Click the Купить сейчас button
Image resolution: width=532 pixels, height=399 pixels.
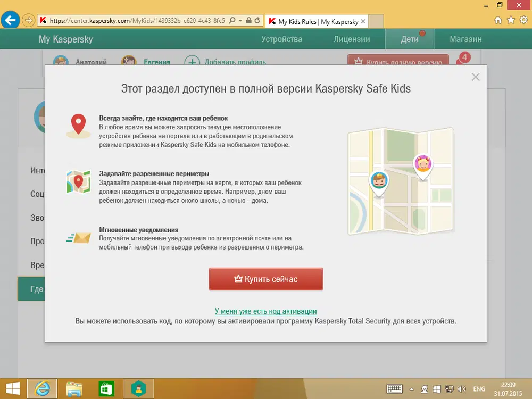coord(266,279)
